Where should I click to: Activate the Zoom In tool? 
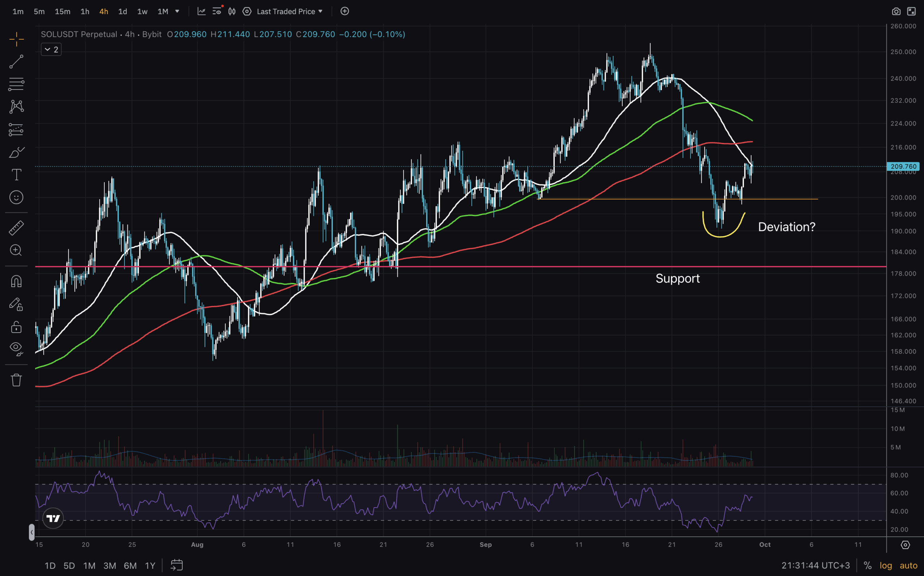[16, 250]
